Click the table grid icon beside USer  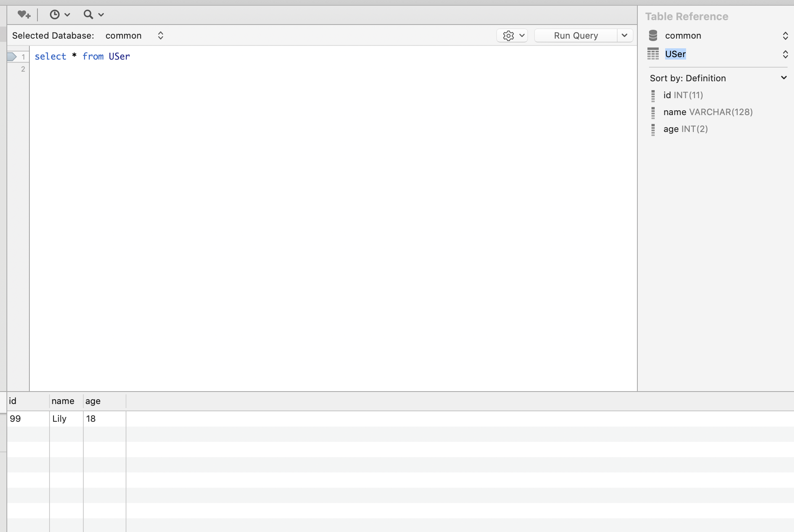coord(653,54)
